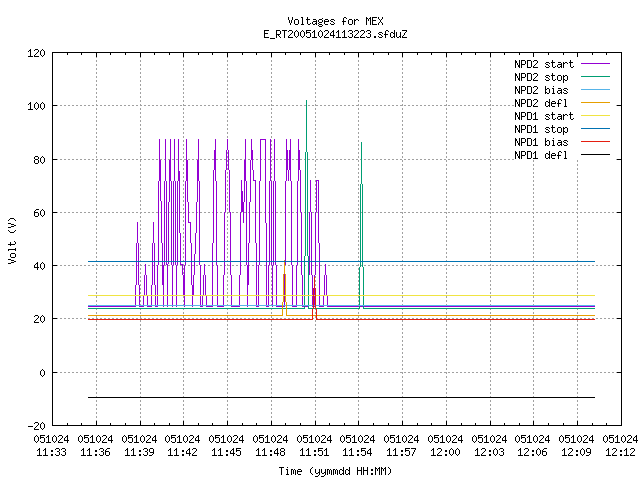Click the x-axis tick label 051024 11:33
This screenshot has width=640, height=480.
coord(51,445)
